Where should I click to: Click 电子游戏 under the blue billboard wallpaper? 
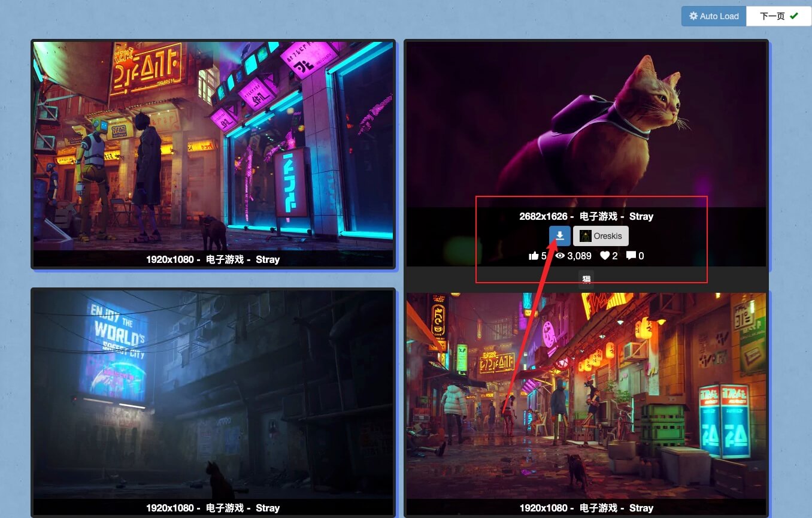pos(225,508)
